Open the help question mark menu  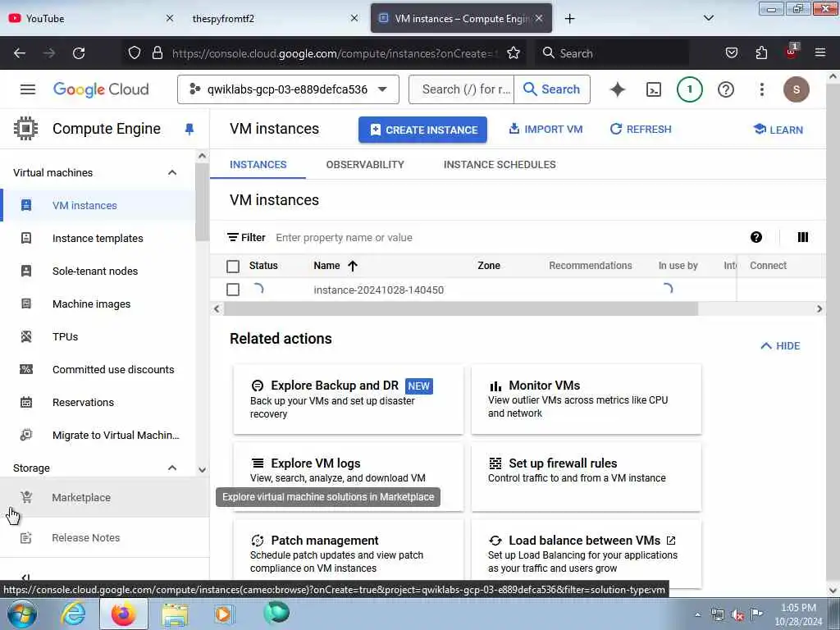point(726,89)
